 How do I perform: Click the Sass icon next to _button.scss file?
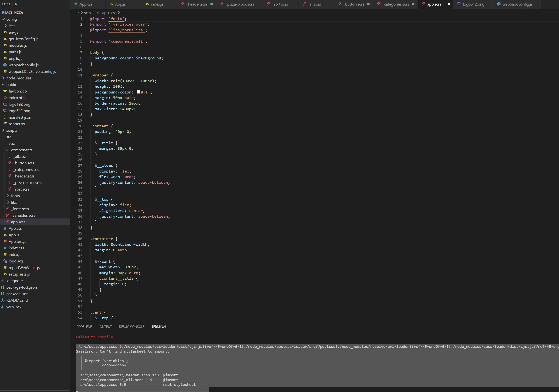click(x=10, y=163)
